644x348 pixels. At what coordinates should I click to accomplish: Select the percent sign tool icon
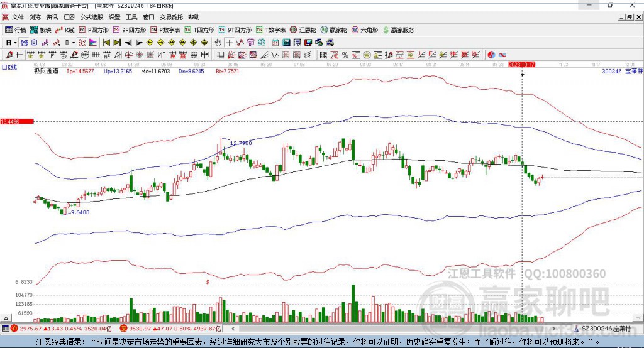coord(345,55)
